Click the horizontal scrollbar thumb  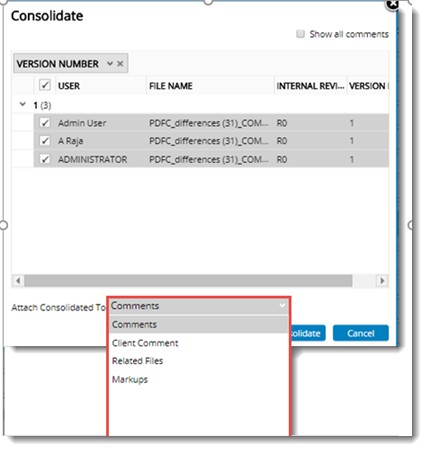click(188, 281)
